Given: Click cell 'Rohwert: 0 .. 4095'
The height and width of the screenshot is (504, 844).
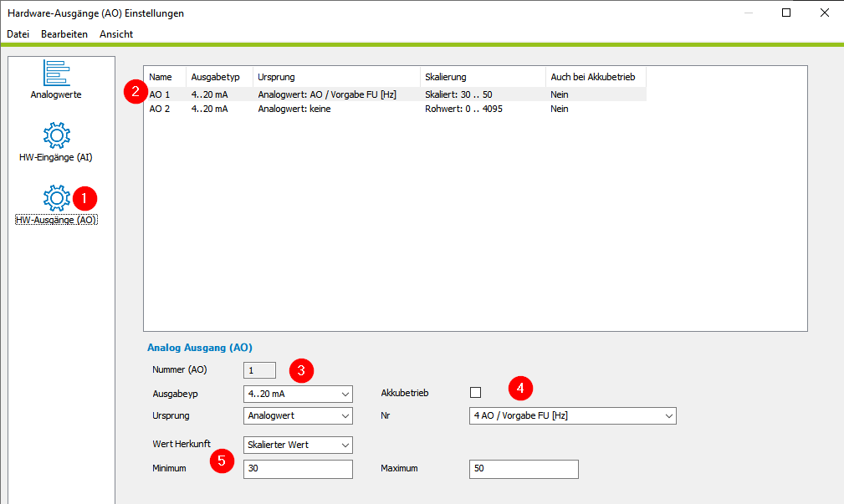Looking at the screenshot, I should (463, 109).
